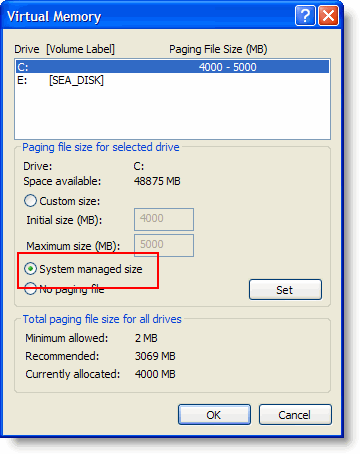The height and width of the screenshot is (454, 360).
Task: Click the Maximum size (MB) field
Action: 164,246
